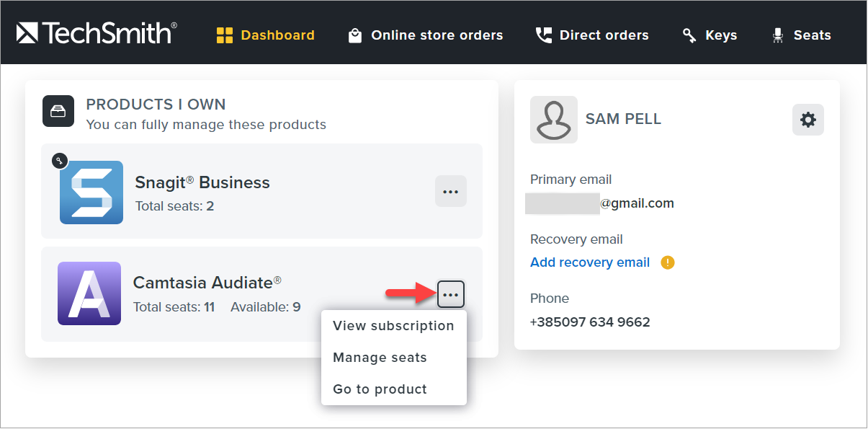Click the Direct orders phone icon
The image size is (868, 429).
(543, 35)
